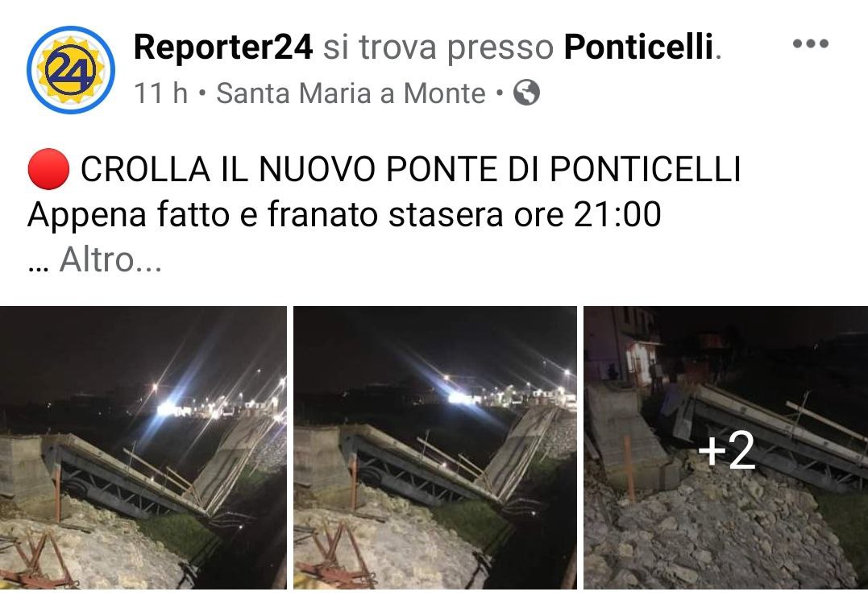The width and height of the screenshot is (868, 604).
Task: Click the bright floodlight in first photo
Action: click(x=168, y=408)
